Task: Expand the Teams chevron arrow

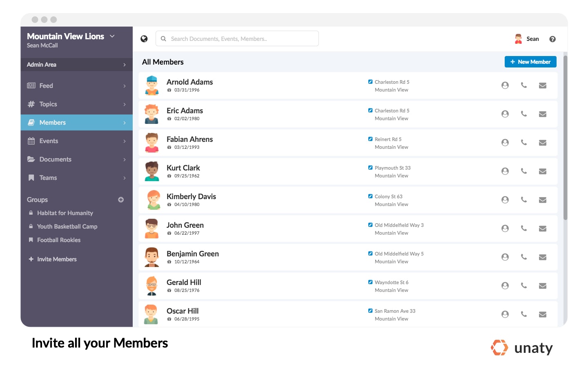Action: [125, 178]
